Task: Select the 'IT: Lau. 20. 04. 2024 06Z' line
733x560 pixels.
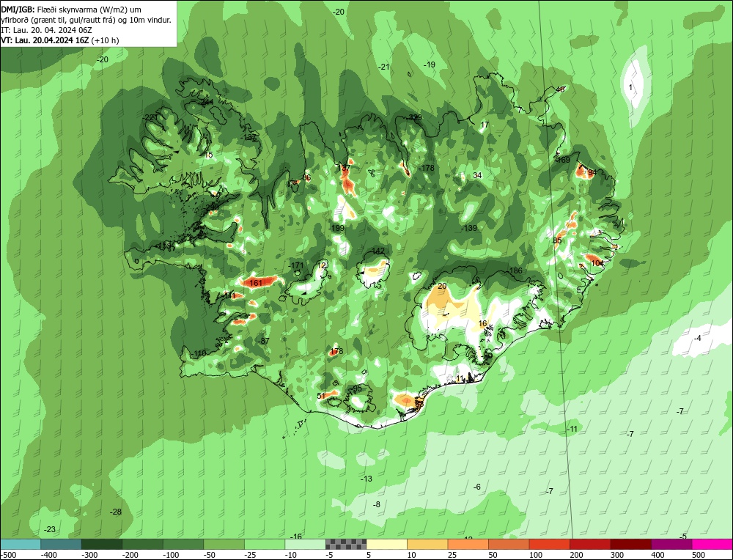Action: [x=46, y=30]
